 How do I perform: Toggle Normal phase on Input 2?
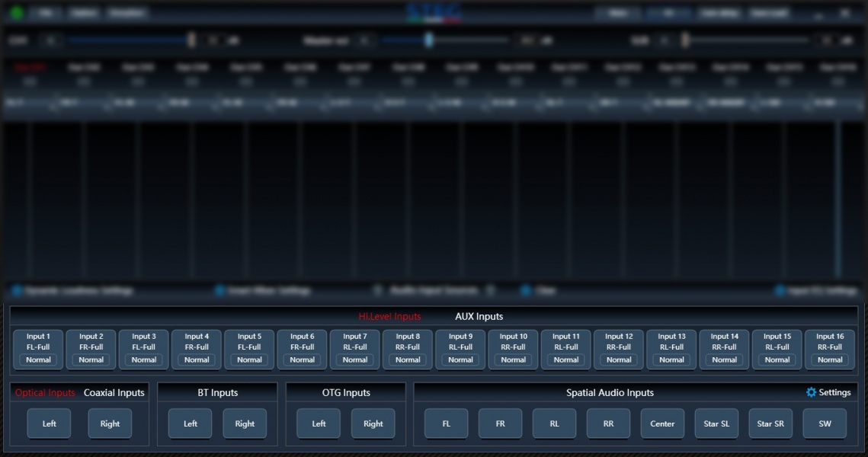coord(91,360)
